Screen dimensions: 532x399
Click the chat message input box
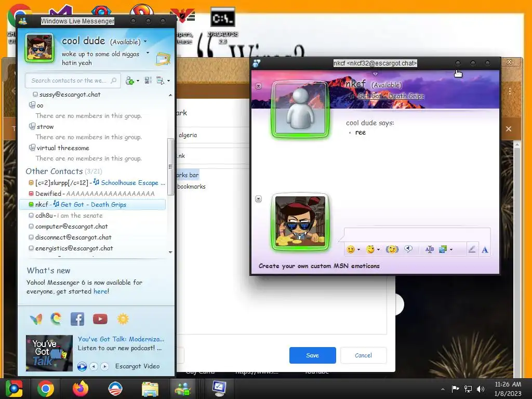coord(417,234)
